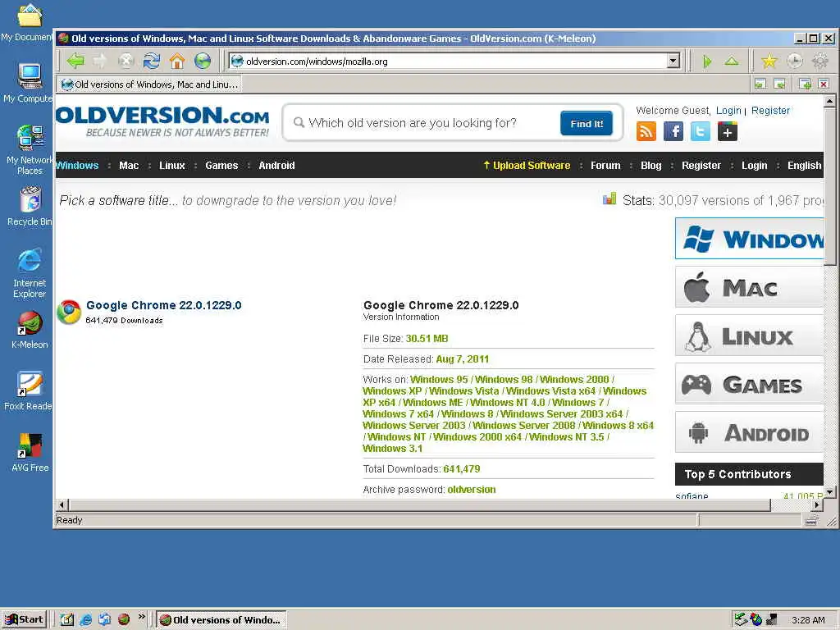The width and height of the screenshot is (840, 630).
Task: Click the Find It! search button
Action: (x=586, y=123)
